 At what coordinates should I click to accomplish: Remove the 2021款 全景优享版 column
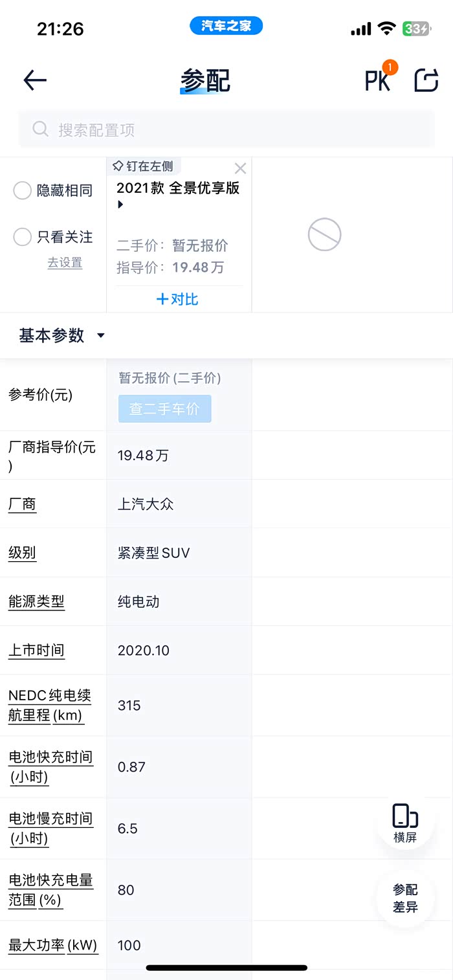pos(240,169)
